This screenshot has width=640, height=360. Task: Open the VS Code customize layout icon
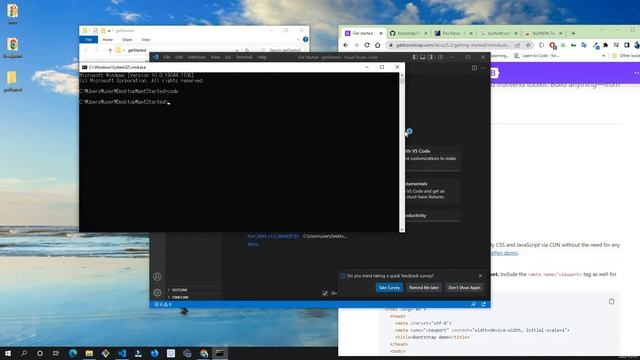pyautogui.click(x=440, y=57)
